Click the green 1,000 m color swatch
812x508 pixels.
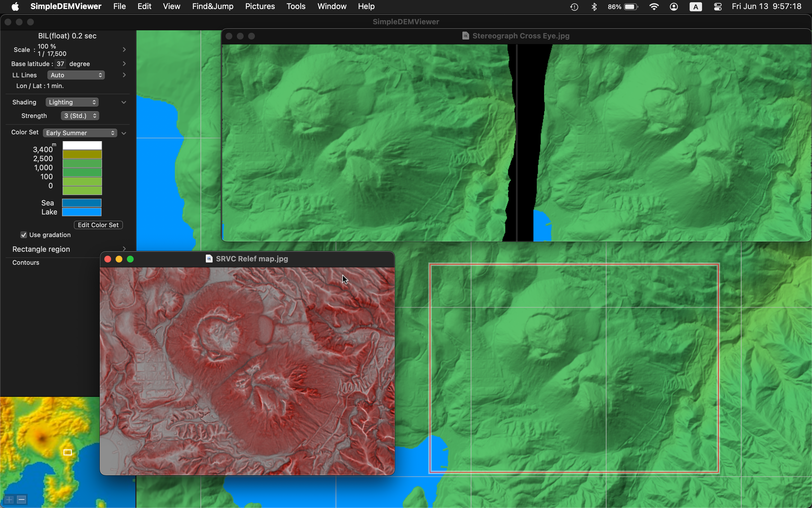(x=82, y=164)
